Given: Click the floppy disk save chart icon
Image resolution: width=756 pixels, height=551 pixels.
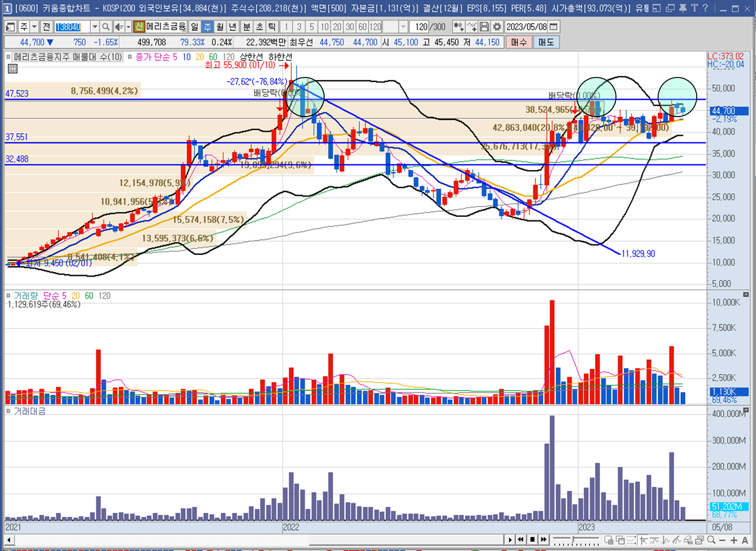Looking at the screenshot, I should (x=484, y=27).
